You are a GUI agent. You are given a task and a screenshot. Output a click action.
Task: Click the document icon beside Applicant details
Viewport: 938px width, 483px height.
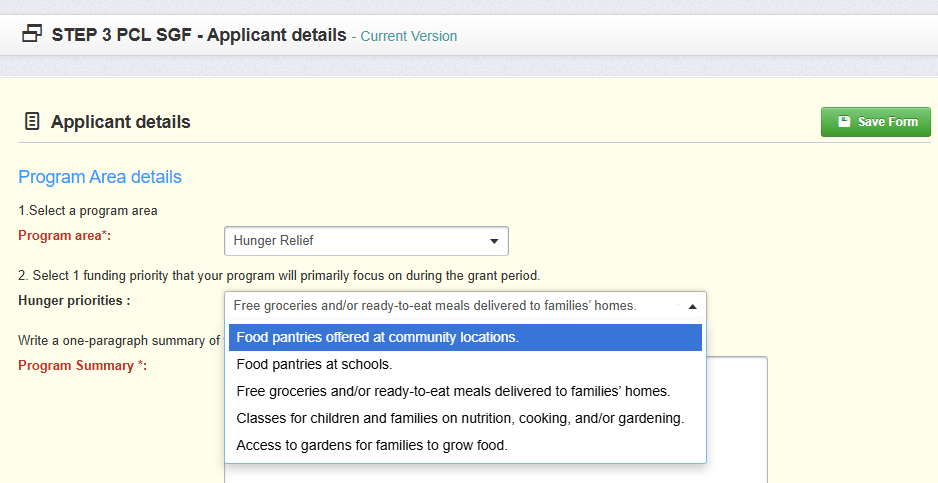pos(32,122)
